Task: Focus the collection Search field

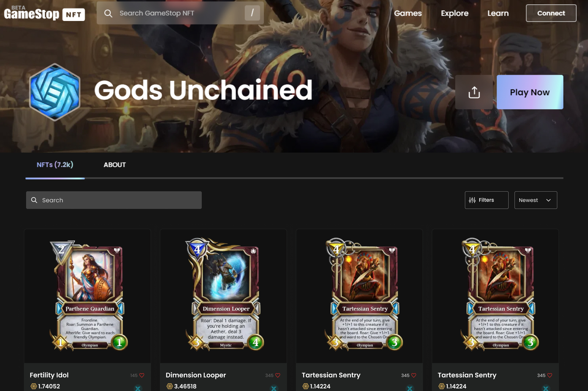Action: click(114, 200)
